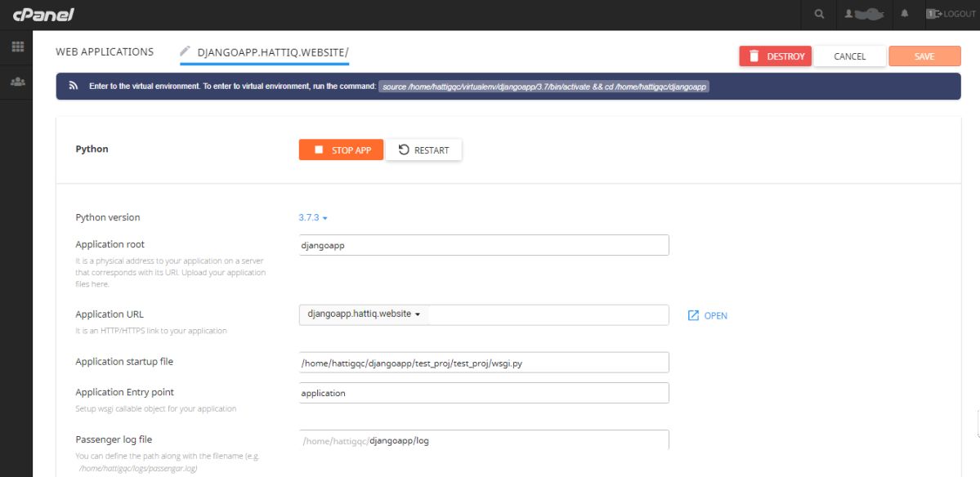Click the Passenger log file label
This screenshot has width=980, height=477.
point(114,439)
